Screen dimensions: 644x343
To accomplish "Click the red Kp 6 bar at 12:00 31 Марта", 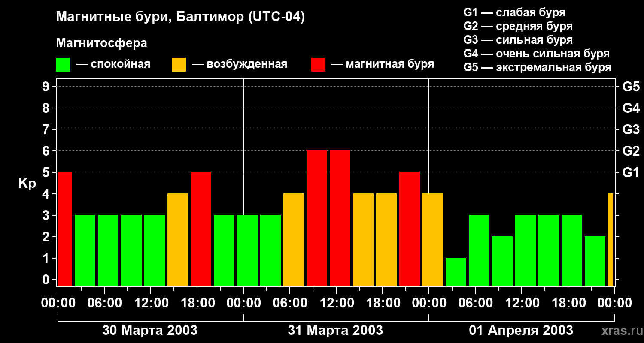I will coord(340,218).
